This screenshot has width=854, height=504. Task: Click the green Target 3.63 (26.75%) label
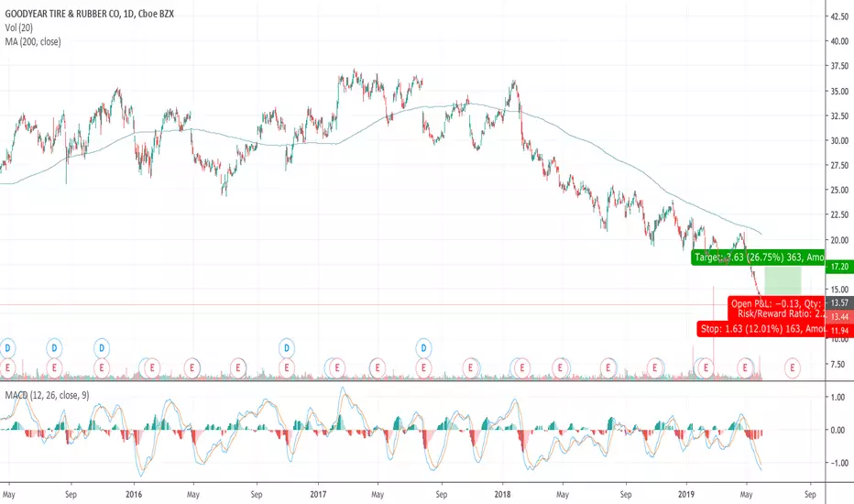tap(758, 257)
